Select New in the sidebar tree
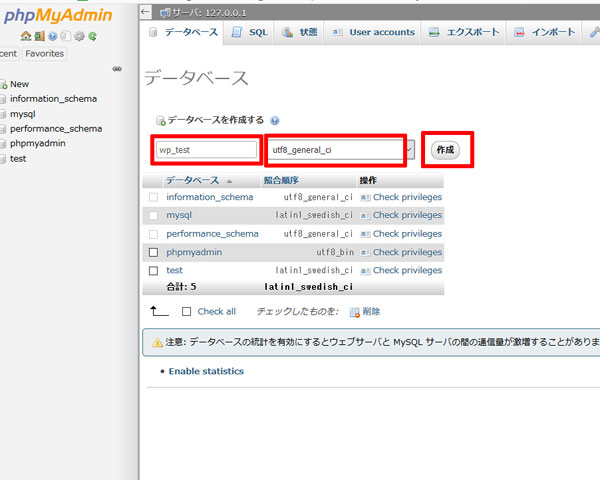Screen dimensions: 600x480 (19, 84)
